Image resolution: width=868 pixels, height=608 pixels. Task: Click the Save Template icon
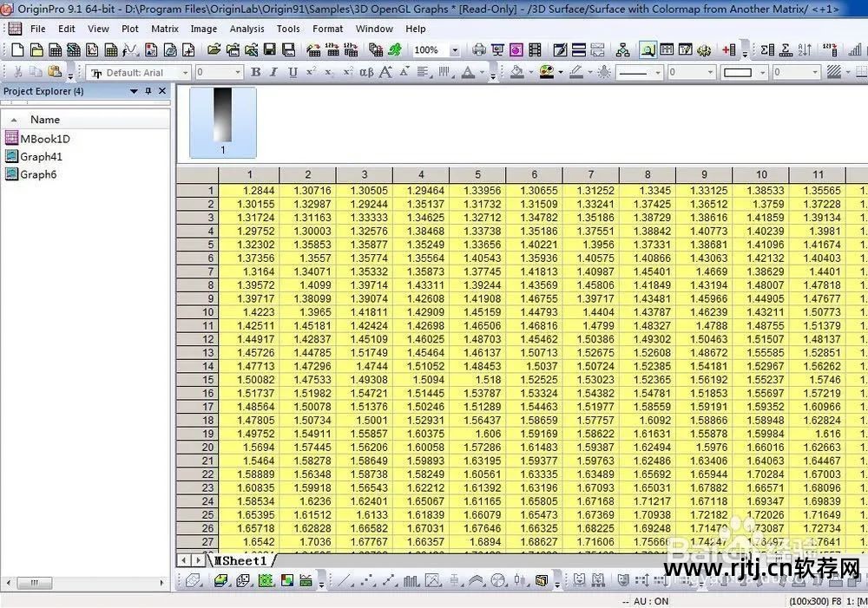click(x=288, y=50)
